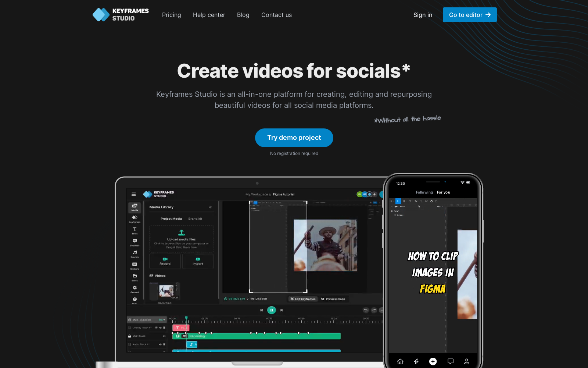Screen dimensions: 588x368
Task: Click the timeline playhead marker
Action: tap(186, 318)
